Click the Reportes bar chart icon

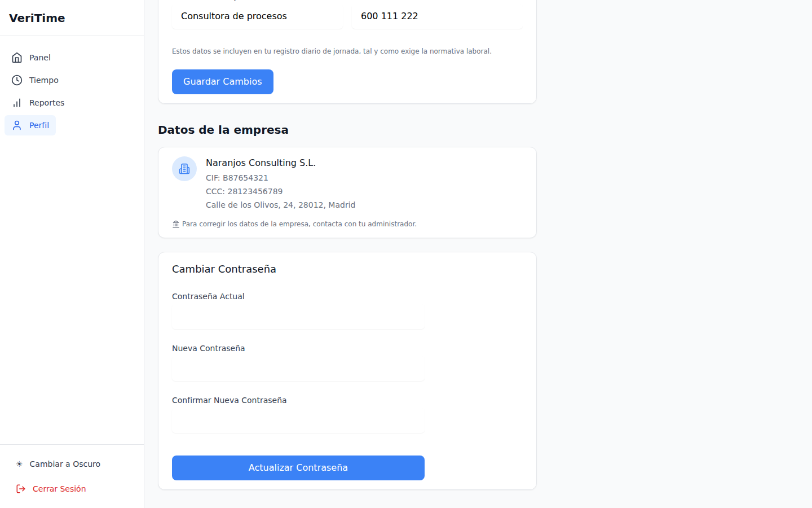[x=17, y=103]
